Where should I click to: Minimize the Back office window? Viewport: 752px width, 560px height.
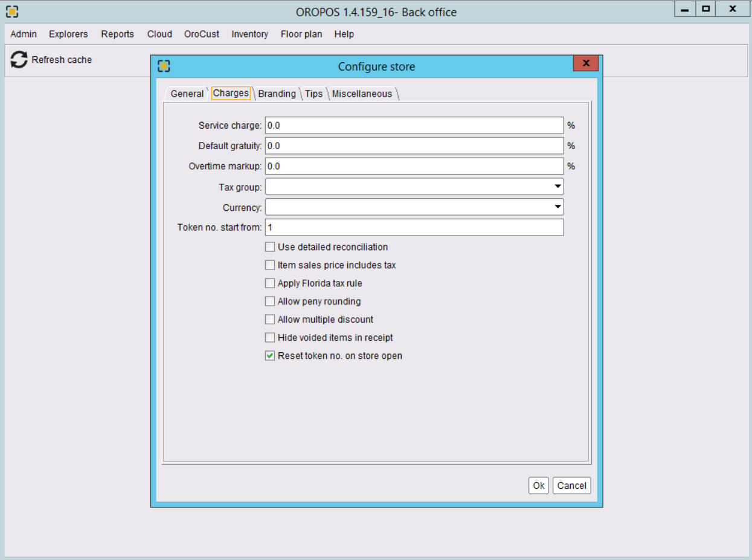[685, 9]
